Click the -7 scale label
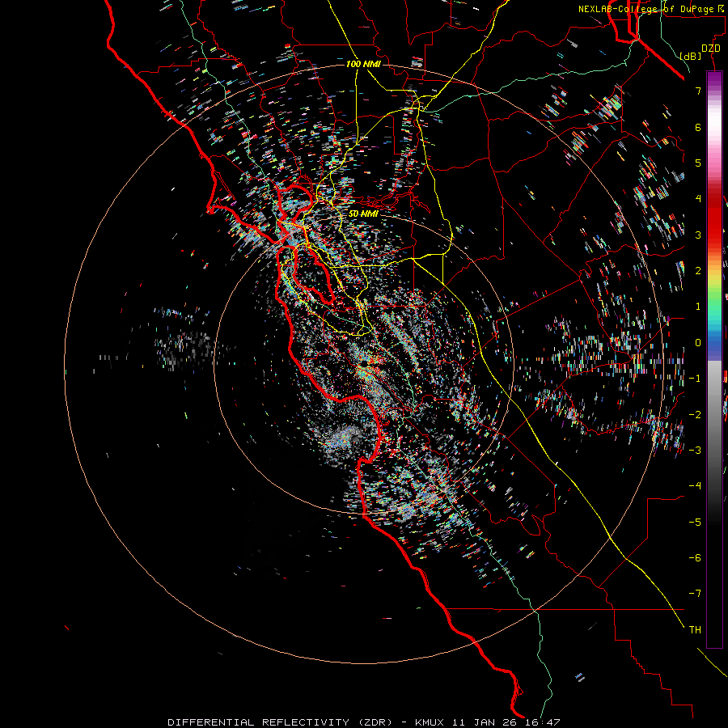 [x=695, y=594]
